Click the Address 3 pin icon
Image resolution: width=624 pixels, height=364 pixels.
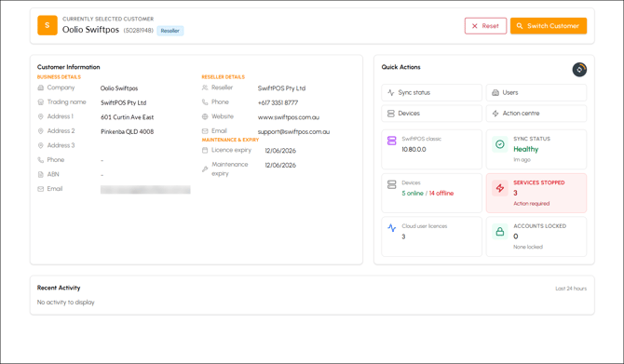point(41,145)
